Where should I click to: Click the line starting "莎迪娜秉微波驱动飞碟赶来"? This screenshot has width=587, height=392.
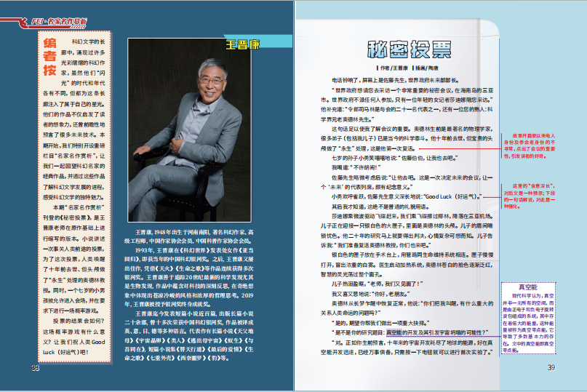[x=412, y=217]
